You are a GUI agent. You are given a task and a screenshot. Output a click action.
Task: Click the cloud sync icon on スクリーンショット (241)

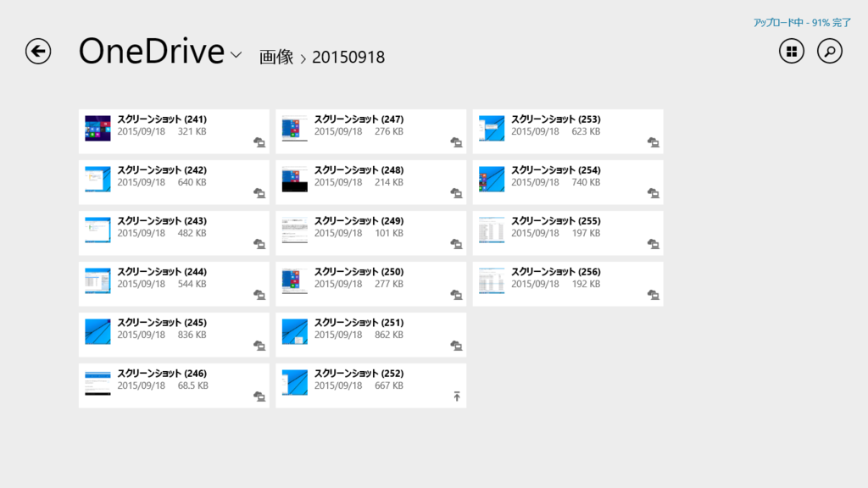[259, 142]
